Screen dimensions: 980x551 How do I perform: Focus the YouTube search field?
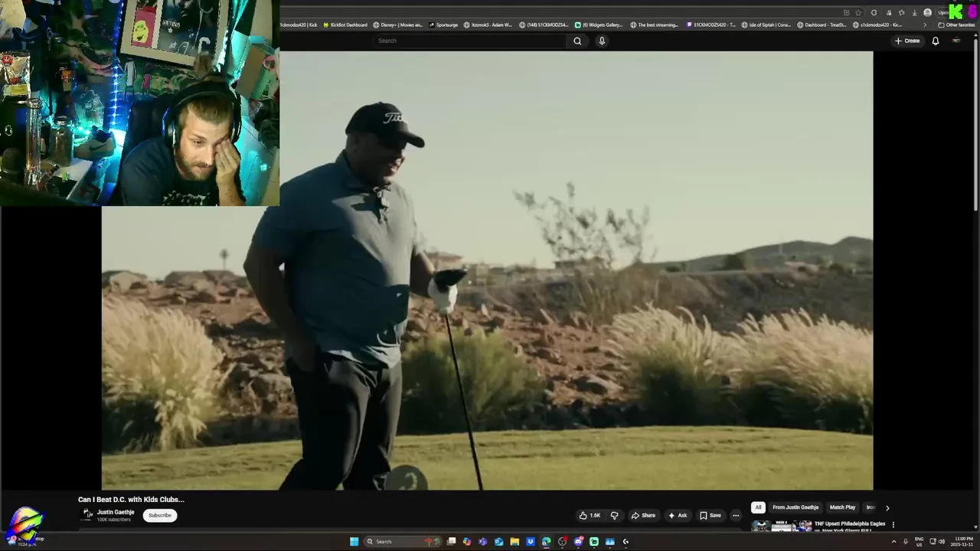tap(471, 41)
